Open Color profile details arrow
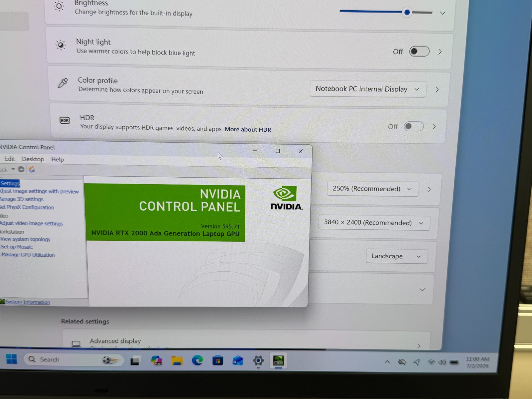This screenshot has height=399, width=532. coord(437,90)
